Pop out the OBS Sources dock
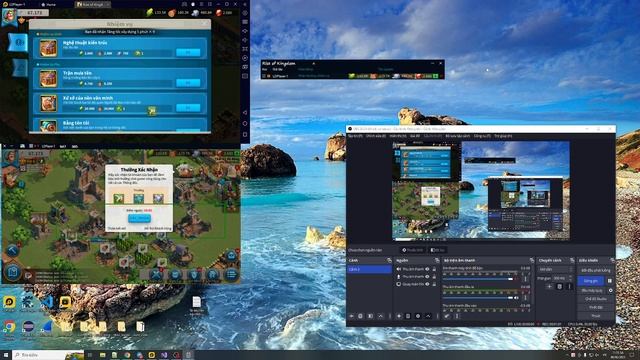 tap(437, 260)
